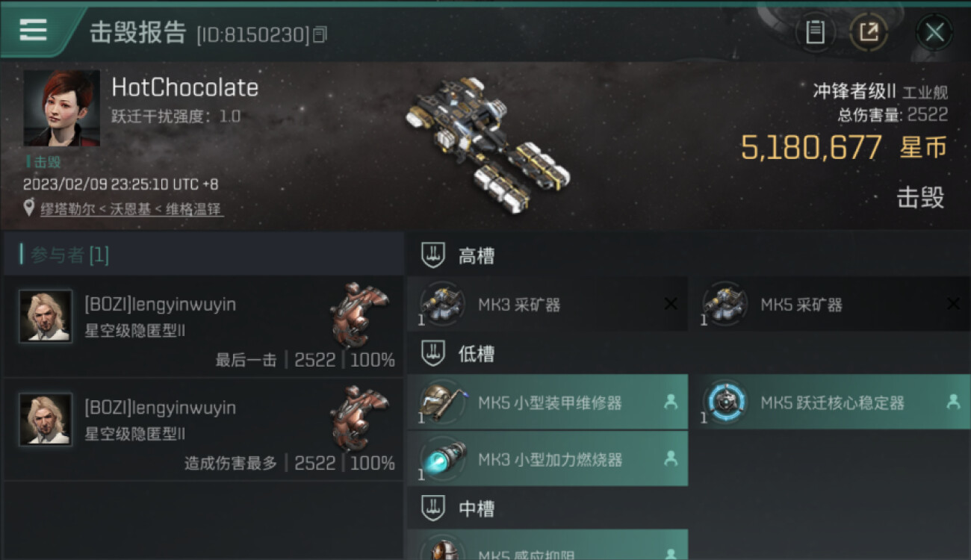Open the clipboard report icon
This screenshot has height=560, width=971.
[x=815, y=32]
